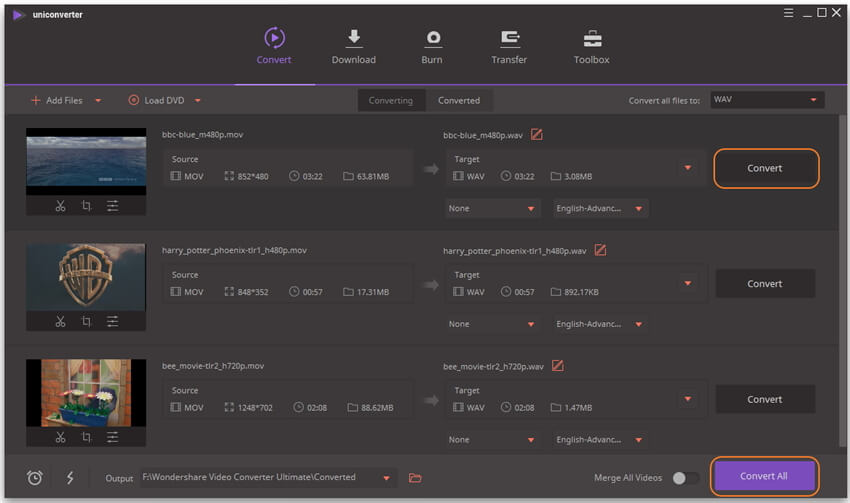Open effects settings for bbc-blue_m480p video
The image size is (850, 503).
pos(112,206)
